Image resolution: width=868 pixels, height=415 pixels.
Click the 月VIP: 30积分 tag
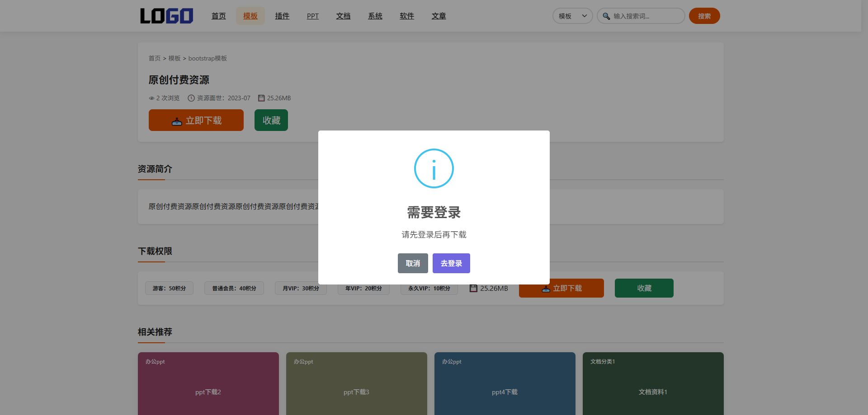(301, 288)
